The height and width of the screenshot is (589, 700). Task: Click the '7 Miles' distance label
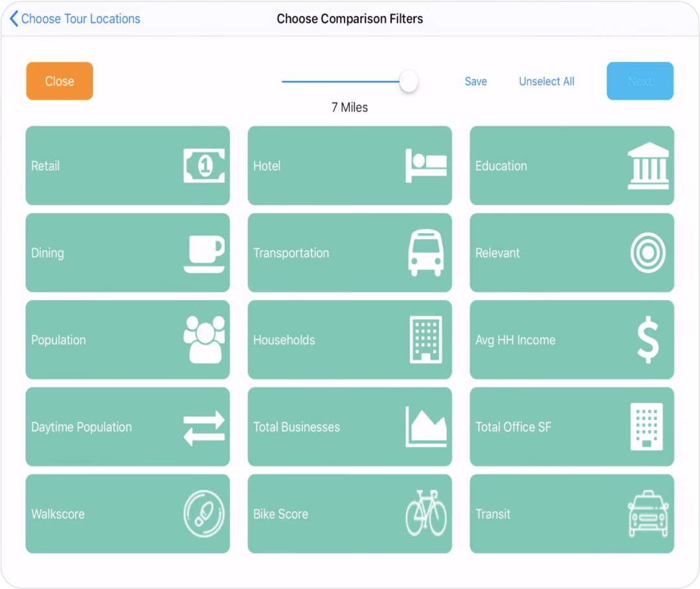click(x=350, y=108)
